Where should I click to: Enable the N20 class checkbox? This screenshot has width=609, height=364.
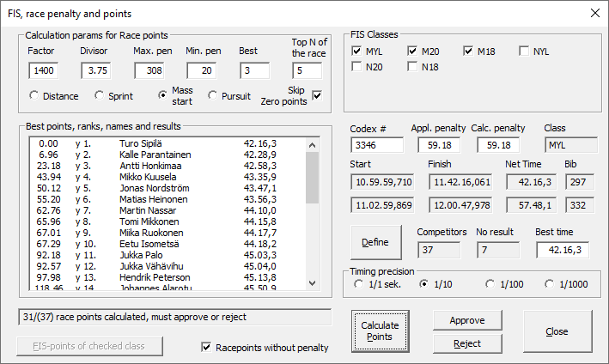tap(357, 67)
